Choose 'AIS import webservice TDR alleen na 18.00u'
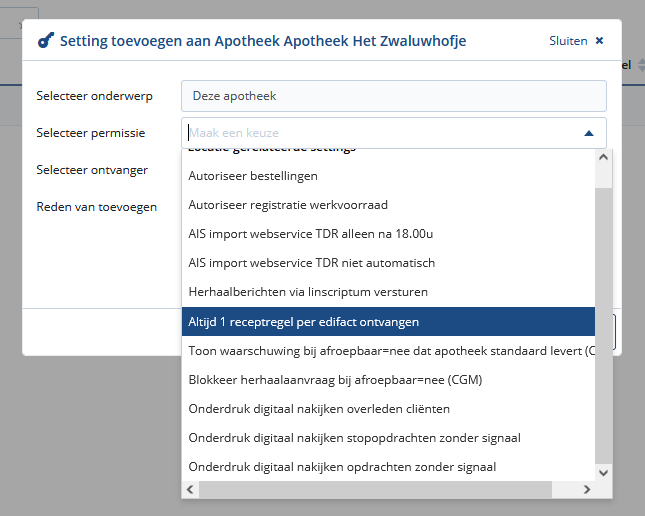 pyautogui.click(x=310, y=234)
